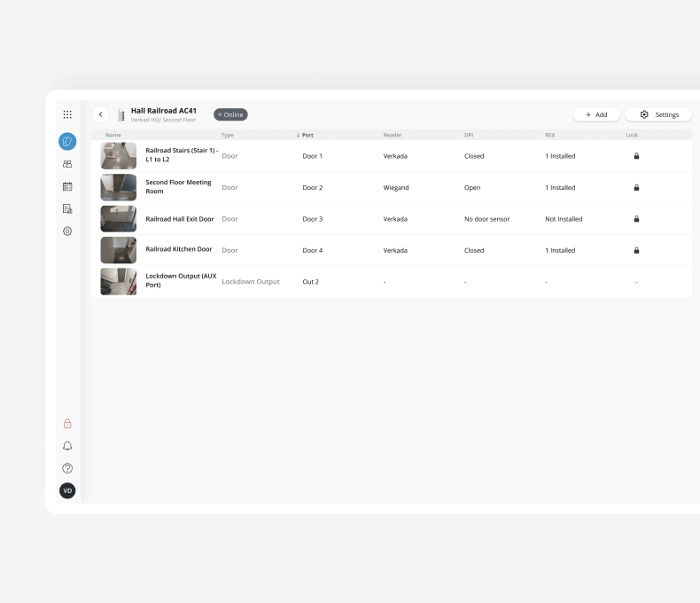
Task: Go back with the arrow button
Action: [100, 114]
